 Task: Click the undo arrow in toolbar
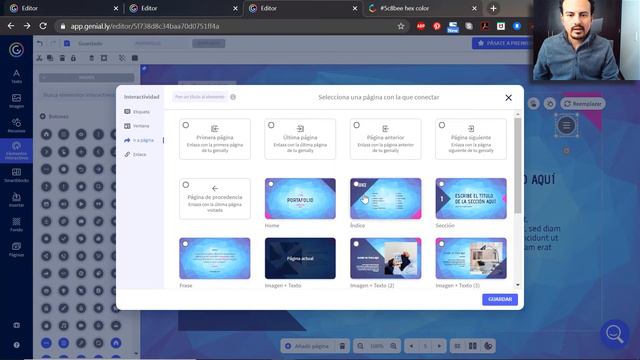coord(40,43)
